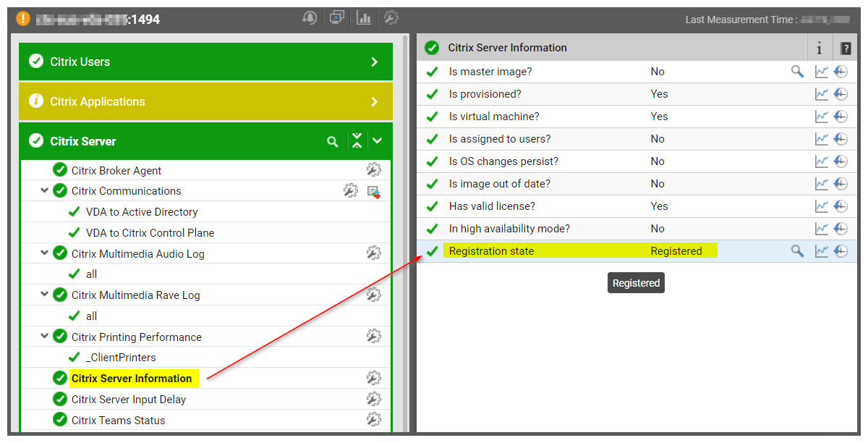Click the 'Registered' value in Registration state row
Image resolution: width=868 pixels, height=443 pixels.
tap(676, 251)
